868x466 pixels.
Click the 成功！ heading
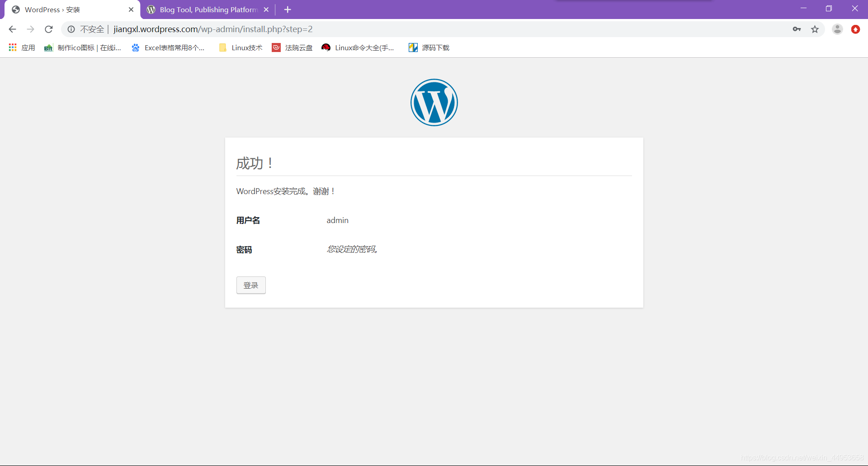click(x=255, y=163)
